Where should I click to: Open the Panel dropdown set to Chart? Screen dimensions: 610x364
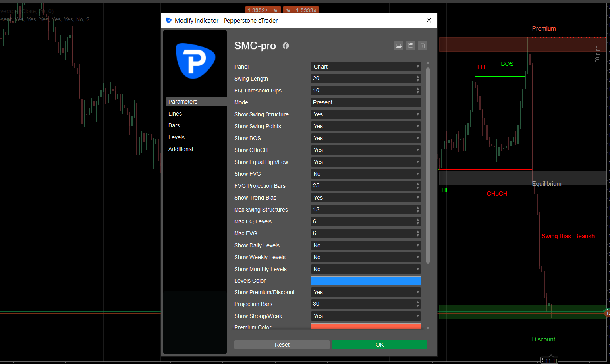(x=366, y=67)
